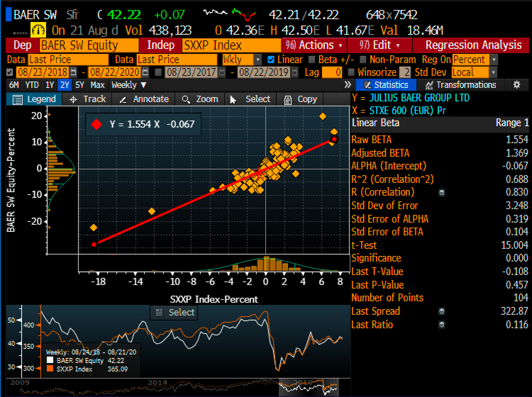Open the 97) Edit menu
The height and width of the screenshot is (397, 532).
(380, 45)
